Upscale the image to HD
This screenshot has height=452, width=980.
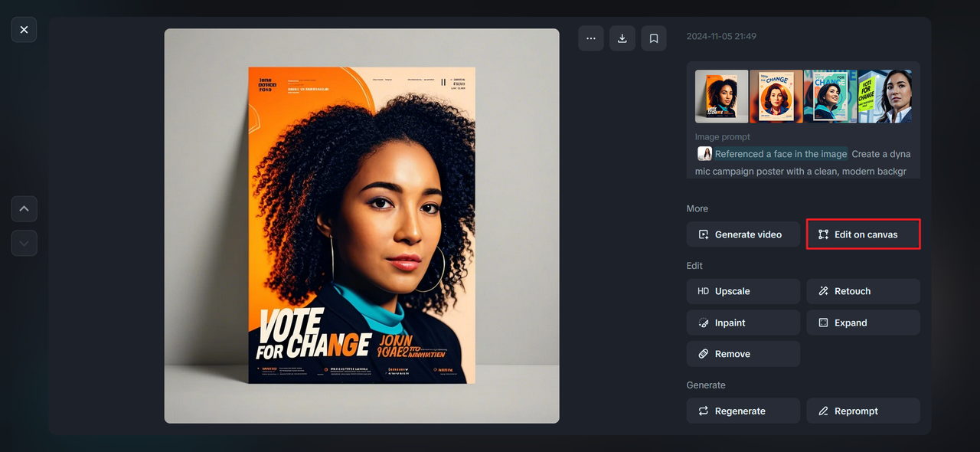743,291
